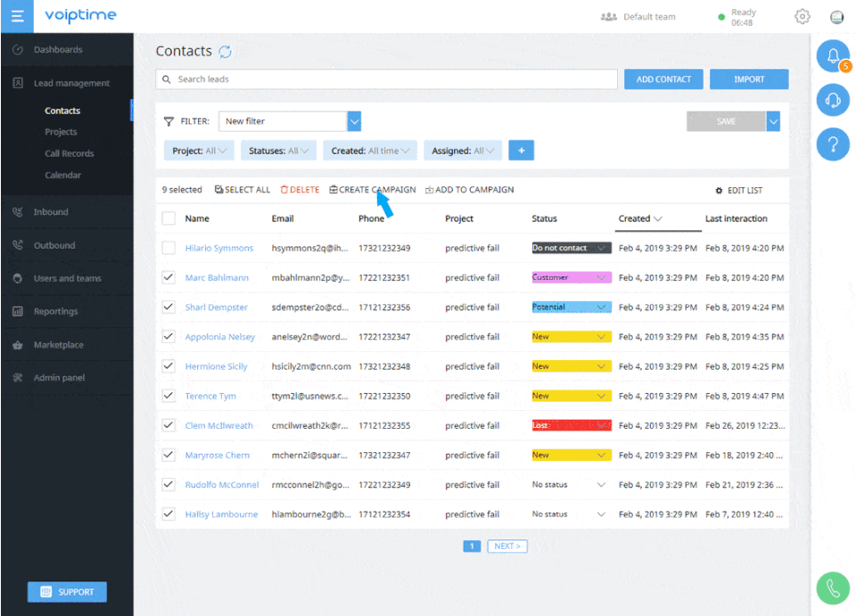The width and height of the screenshot is (856, 616).
Task: Click the voiptime logo
Action: click(x=80, y=15)
